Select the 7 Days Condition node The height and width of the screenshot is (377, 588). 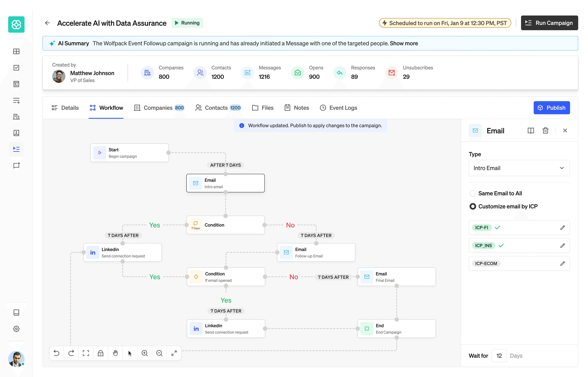click(x=225, y=225)
